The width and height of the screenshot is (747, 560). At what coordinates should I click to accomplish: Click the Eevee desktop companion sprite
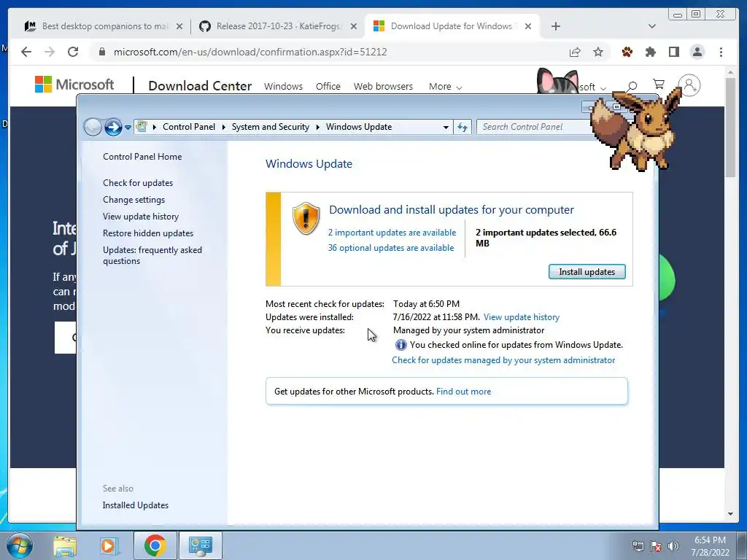tap(636, 130)
